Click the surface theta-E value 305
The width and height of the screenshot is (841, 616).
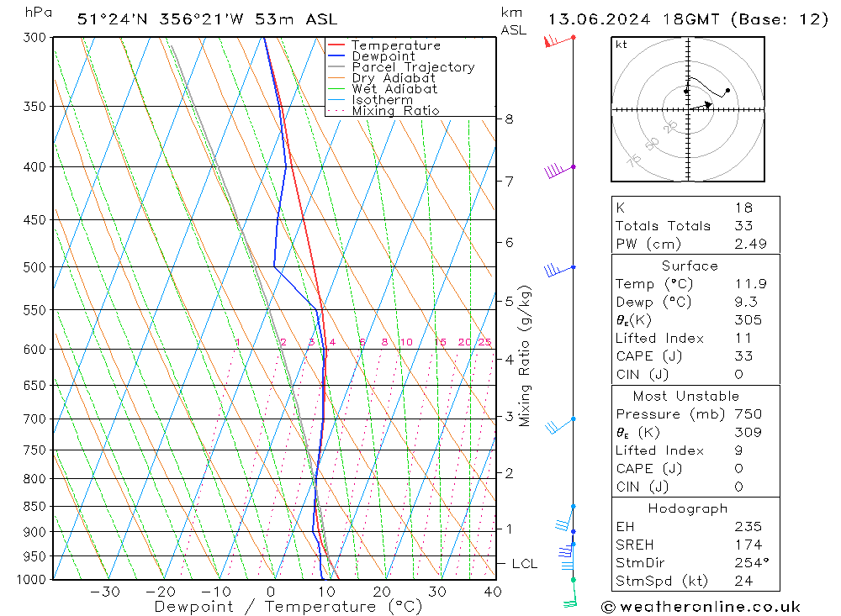[x=748, y=320]
